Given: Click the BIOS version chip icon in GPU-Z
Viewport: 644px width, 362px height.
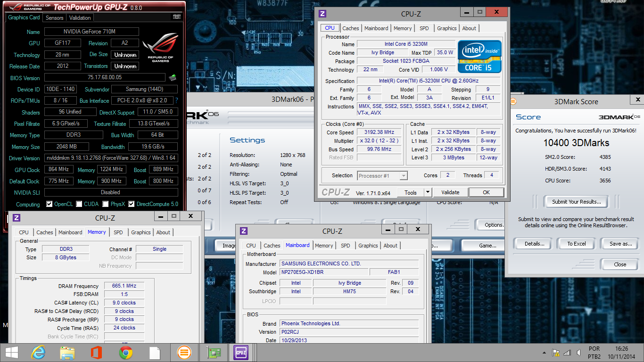Looking at the screenshot, I should pyautogui.click(x=172, y=78).
